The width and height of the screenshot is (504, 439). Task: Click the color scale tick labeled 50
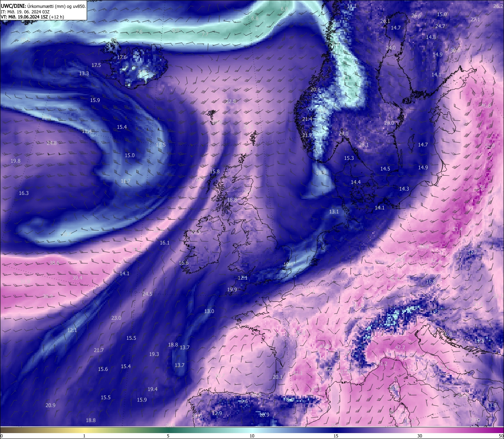click(501, 436)
